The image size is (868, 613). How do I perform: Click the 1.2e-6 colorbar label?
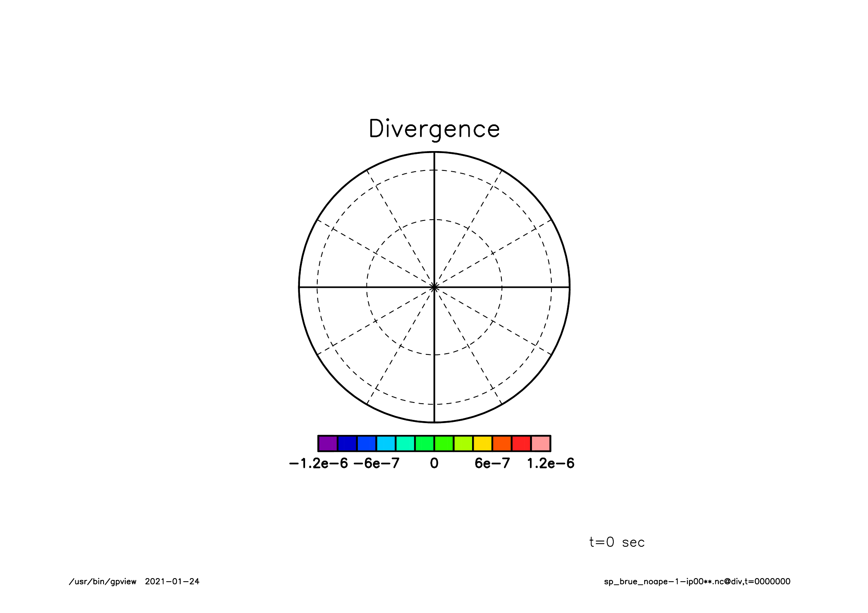550,464
